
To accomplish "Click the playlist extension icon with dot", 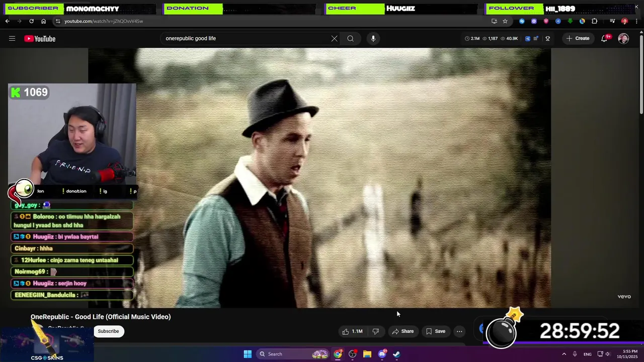I will coord(536,38).
